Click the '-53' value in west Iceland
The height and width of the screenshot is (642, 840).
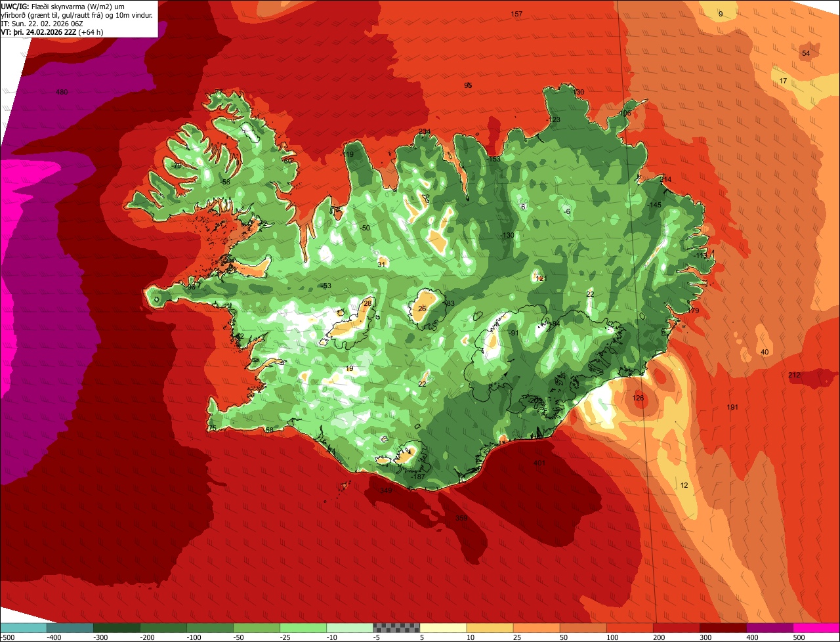326,286
